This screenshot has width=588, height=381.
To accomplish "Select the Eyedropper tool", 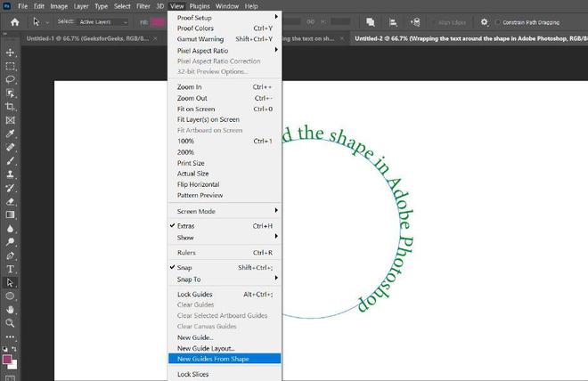I will point(10,134).
